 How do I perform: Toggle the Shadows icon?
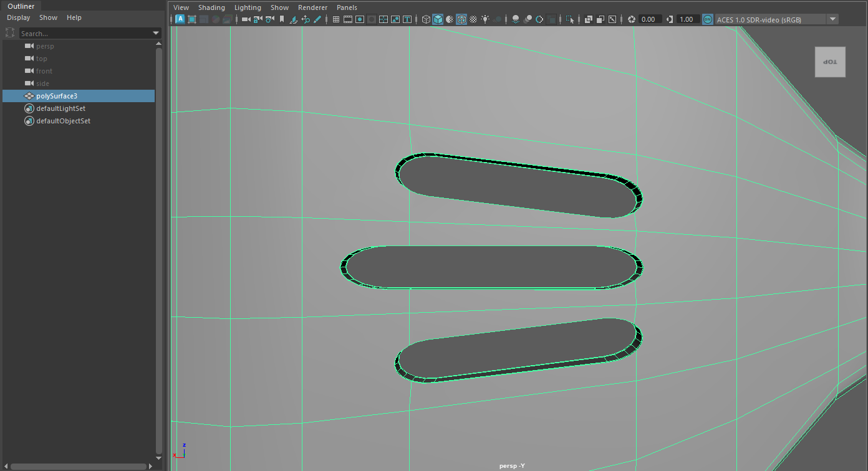498,19
